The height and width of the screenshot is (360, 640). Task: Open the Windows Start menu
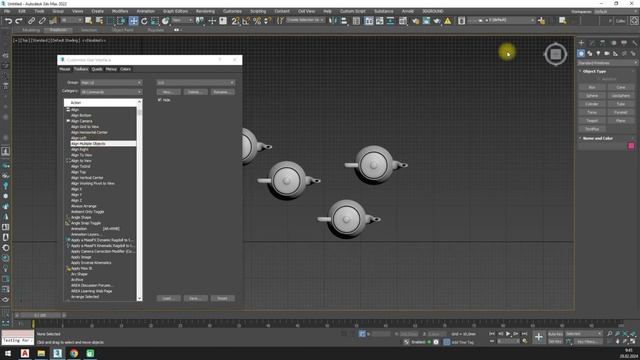point(8,353)
